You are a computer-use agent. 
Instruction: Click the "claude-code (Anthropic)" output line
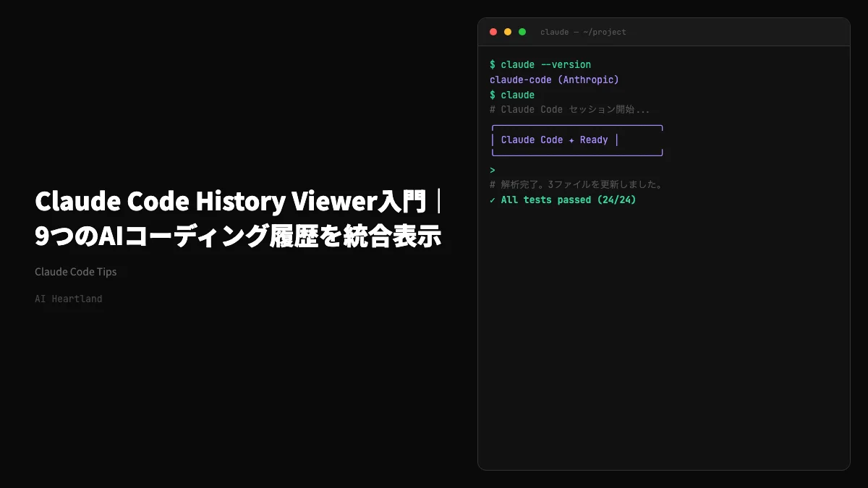coord(554,80)
